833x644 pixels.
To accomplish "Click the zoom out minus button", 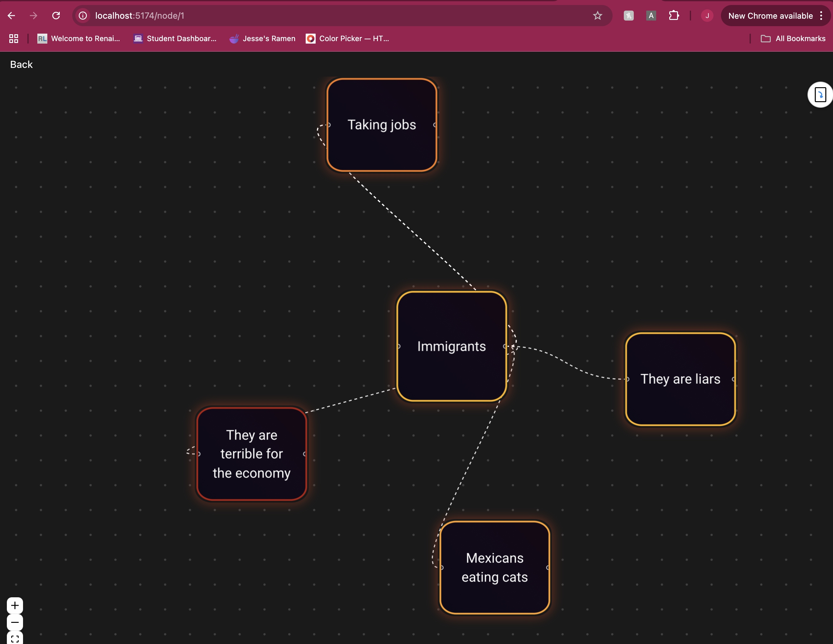I will click(x=15, y=622).
